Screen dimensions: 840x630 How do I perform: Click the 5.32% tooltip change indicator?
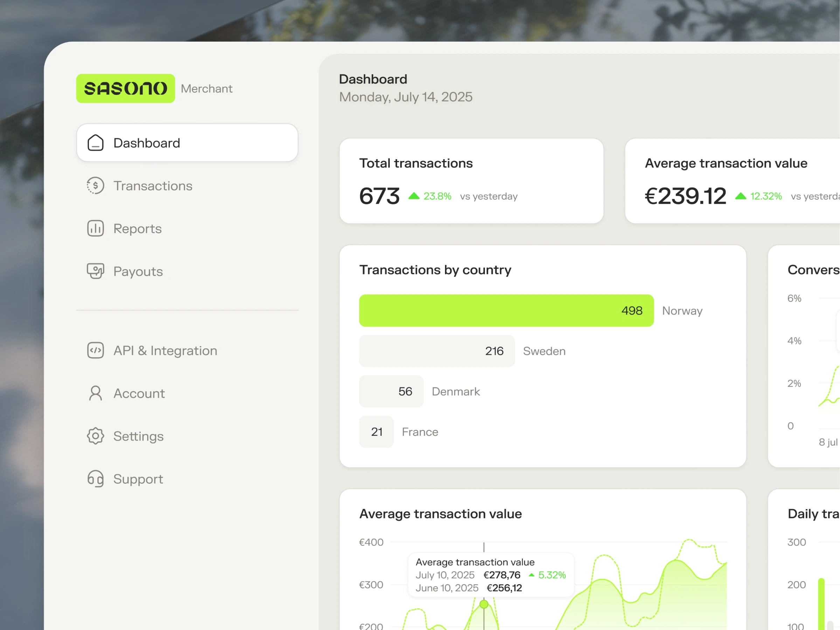coord(547,575)
